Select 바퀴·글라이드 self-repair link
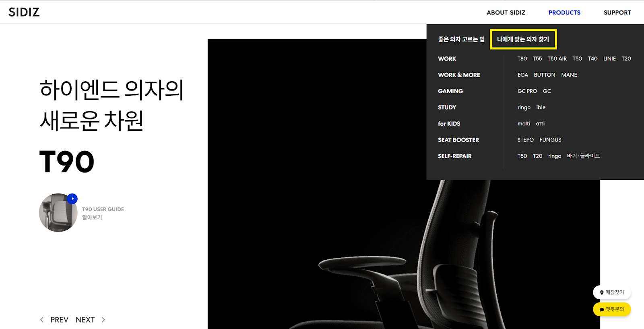Screen dimensions: 644x329 [583, 156]
